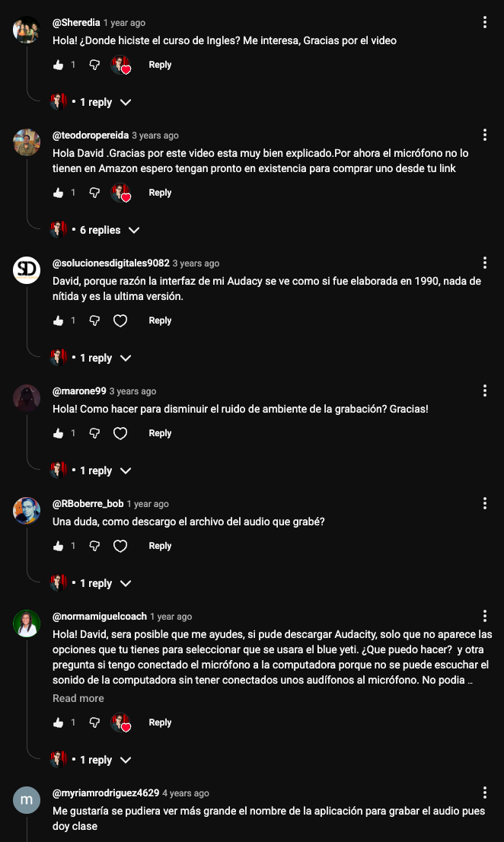Open three-dot menu on @Sheredia comment
Screen dimensions: 504x842
485,22
